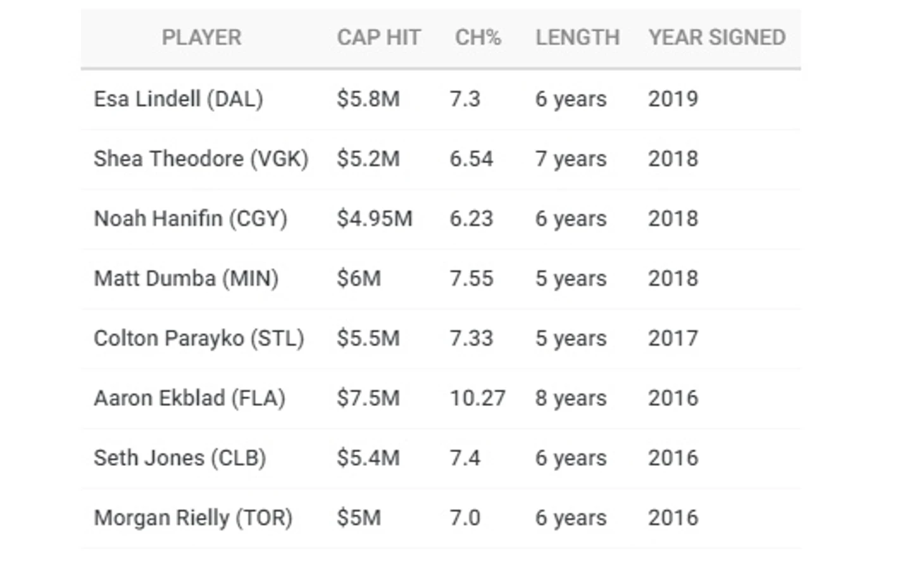The image size is (924, 571).
Task: Click the PLAYER column header
Action: 201,37
